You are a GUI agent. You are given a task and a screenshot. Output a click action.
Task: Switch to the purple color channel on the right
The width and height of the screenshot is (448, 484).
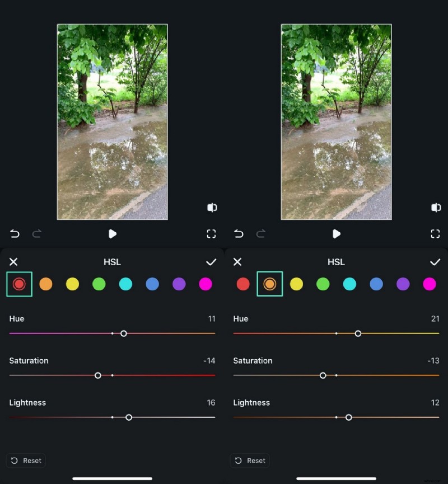pyautogui.click(x=403, y=284)
